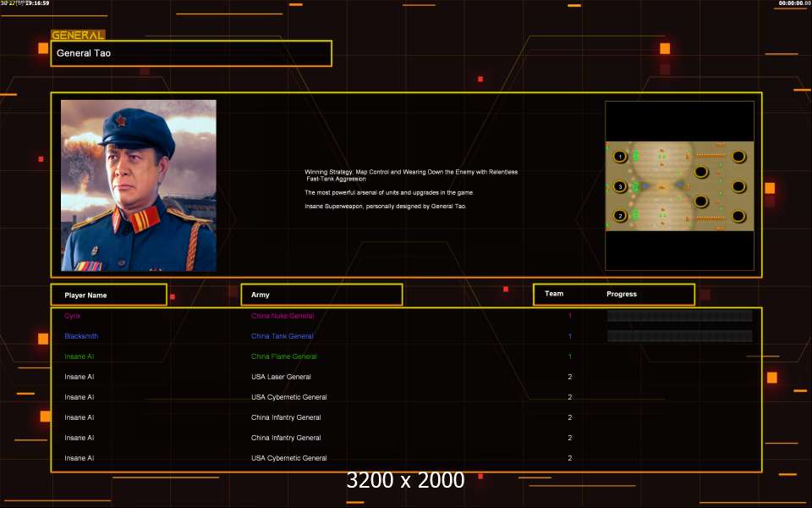Screen dimensions: 812x508
Task: Click start position marker 1 on the map
Action: coord(620,156)
